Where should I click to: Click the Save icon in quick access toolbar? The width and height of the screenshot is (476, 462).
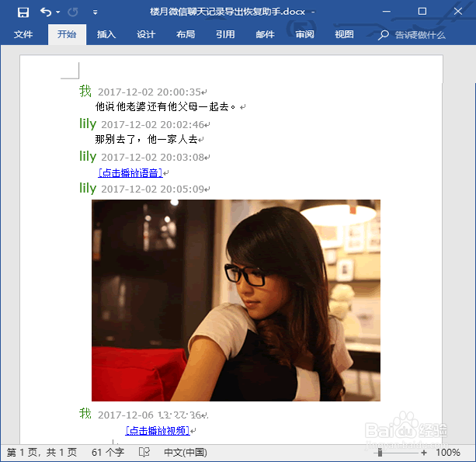tap(23, 12)
